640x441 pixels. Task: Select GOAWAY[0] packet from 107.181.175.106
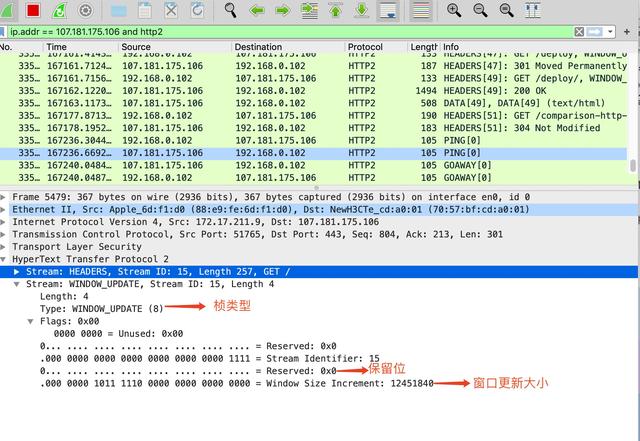coord(313,165)
